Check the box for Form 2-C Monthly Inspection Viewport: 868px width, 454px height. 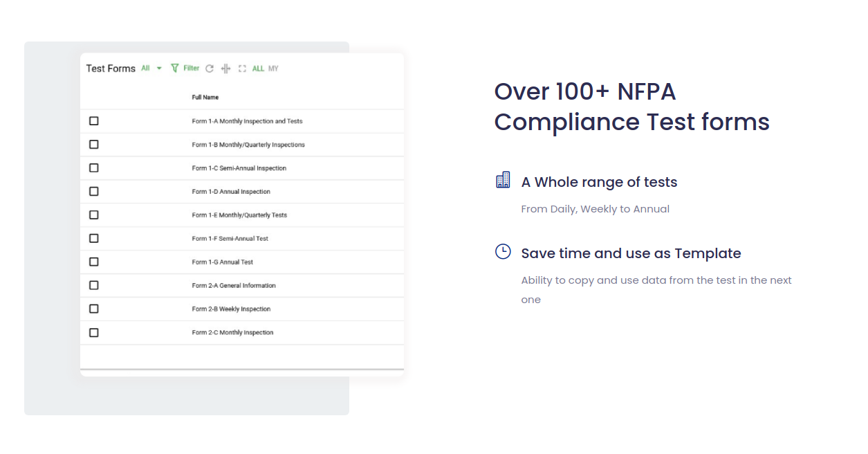click(94, 333)
